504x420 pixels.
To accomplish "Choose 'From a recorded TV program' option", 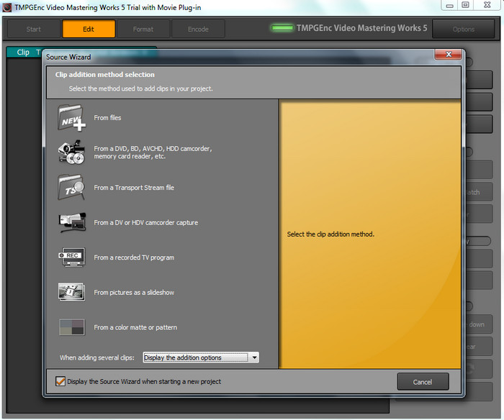I will pos(134,257).
